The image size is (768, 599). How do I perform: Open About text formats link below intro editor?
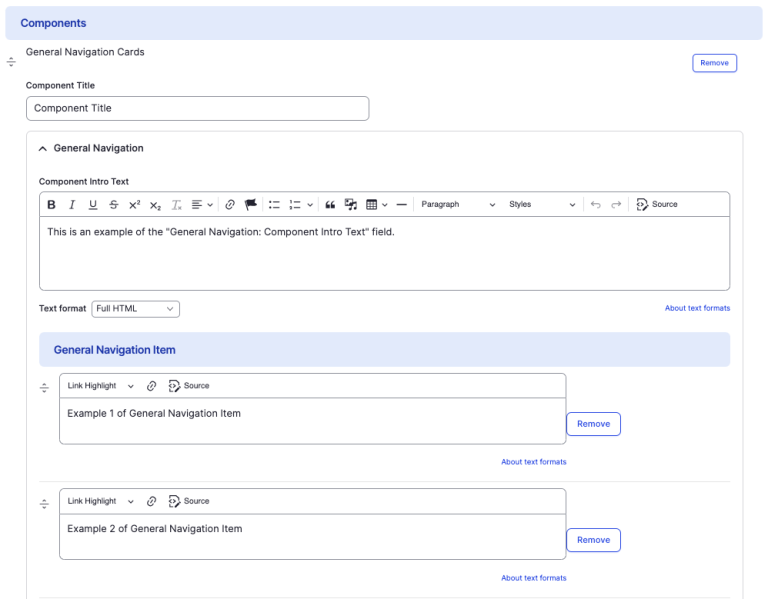pos(697,308)
